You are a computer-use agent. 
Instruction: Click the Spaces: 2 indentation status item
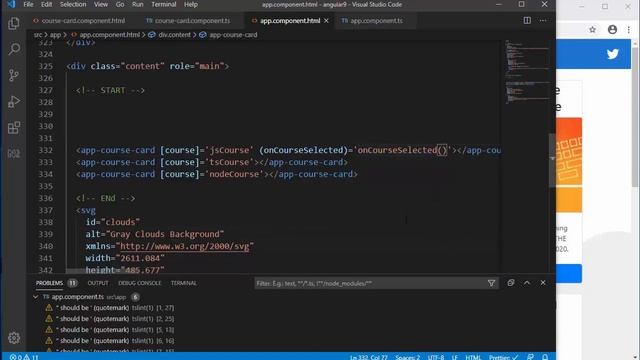click(407, 357)
